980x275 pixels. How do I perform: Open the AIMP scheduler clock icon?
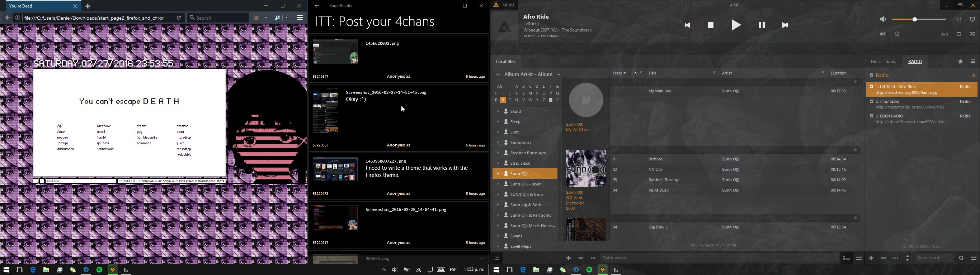[x=897, y=34]
